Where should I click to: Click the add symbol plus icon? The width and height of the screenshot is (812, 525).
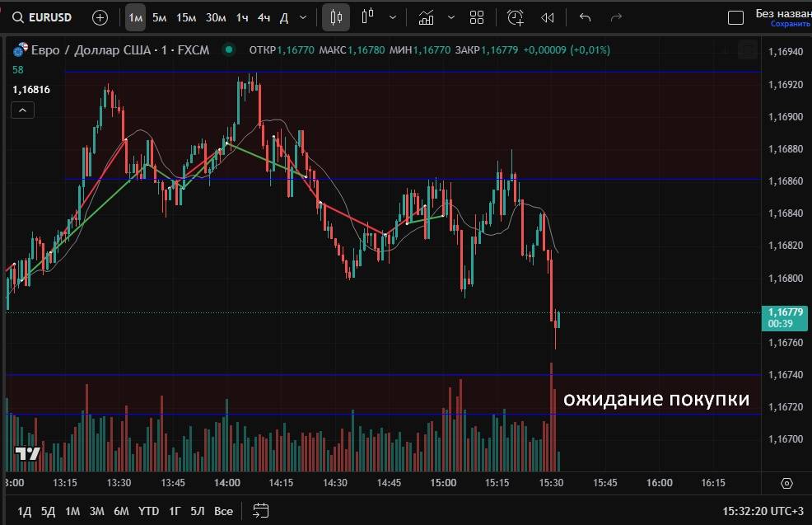pyautogui.click(x=100, y=17)
